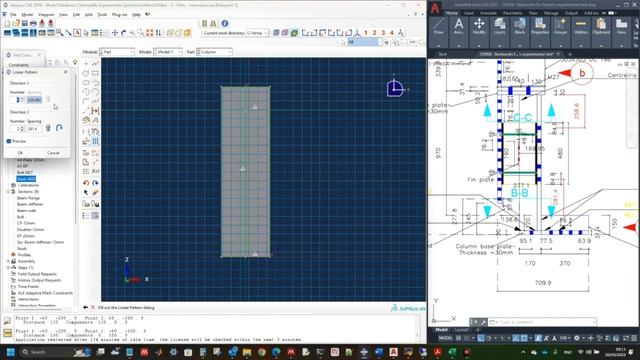The image size is (640, 360).
Task: Click the Open file icon in Abaqus toolbar
Action: click(16, 23)
